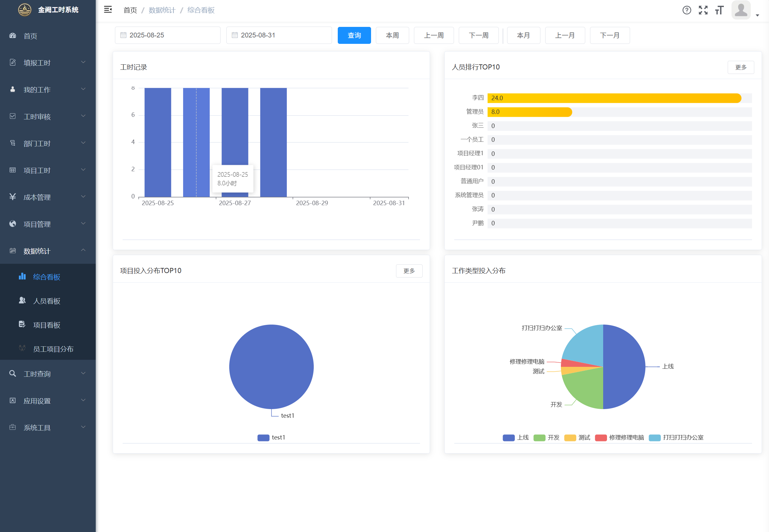Click the user avatar in header
The image size is (769, 532).
click(741, 10)
